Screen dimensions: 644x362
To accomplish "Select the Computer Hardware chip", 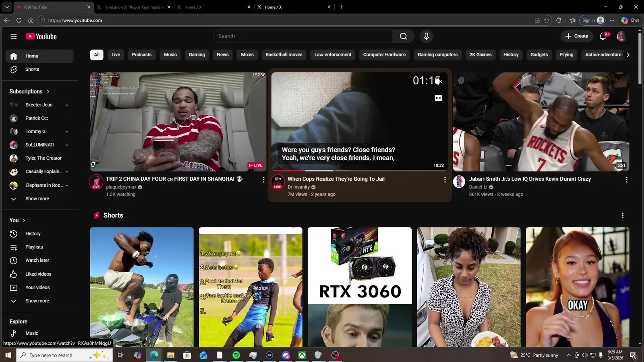I will pos(384,55).
